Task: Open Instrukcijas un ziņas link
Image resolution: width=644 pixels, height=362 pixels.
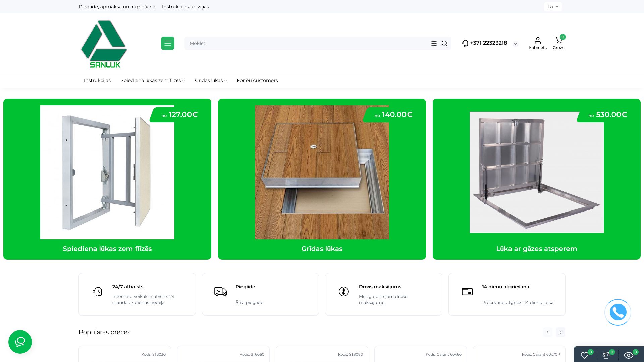Action: pyautogui.click(x=185, y=7)
